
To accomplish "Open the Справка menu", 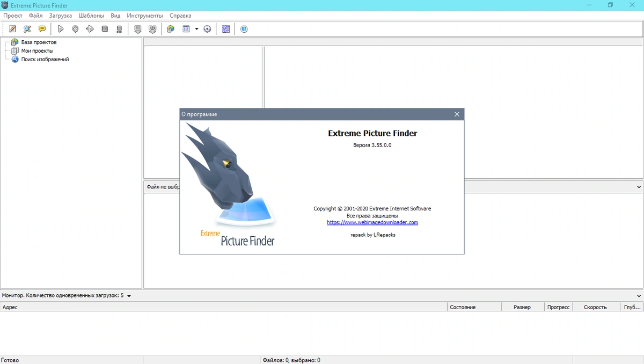I will (180, 16).
